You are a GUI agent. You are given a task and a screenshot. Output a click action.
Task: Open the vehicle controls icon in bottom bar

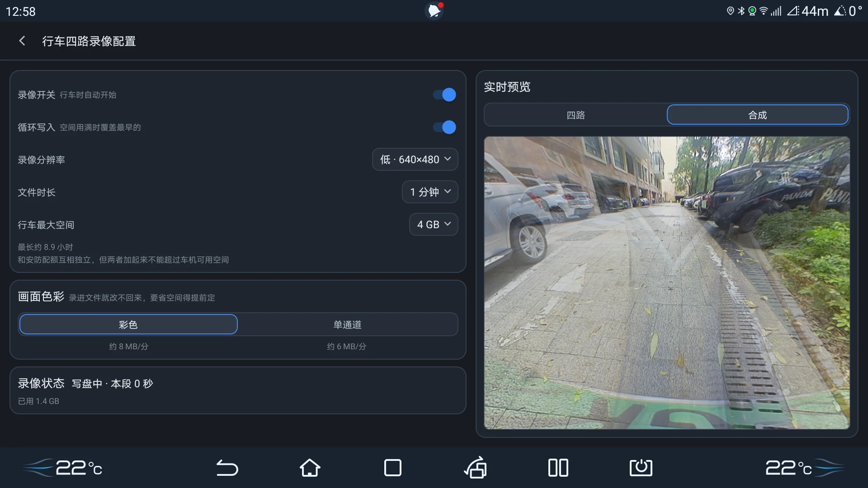pos(476,468)
